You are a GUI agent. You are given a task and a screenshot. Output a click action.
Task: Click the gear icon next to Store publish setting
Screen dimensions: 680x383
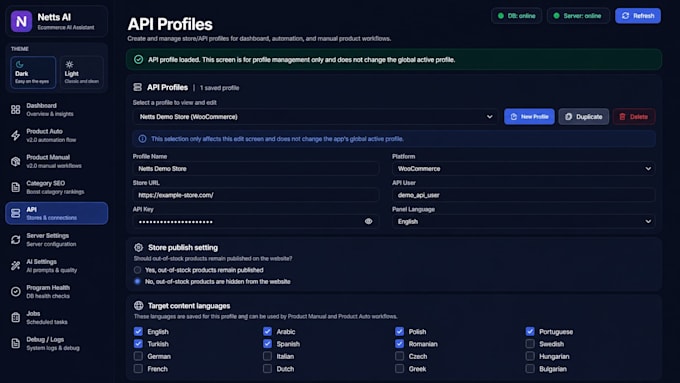138,247
